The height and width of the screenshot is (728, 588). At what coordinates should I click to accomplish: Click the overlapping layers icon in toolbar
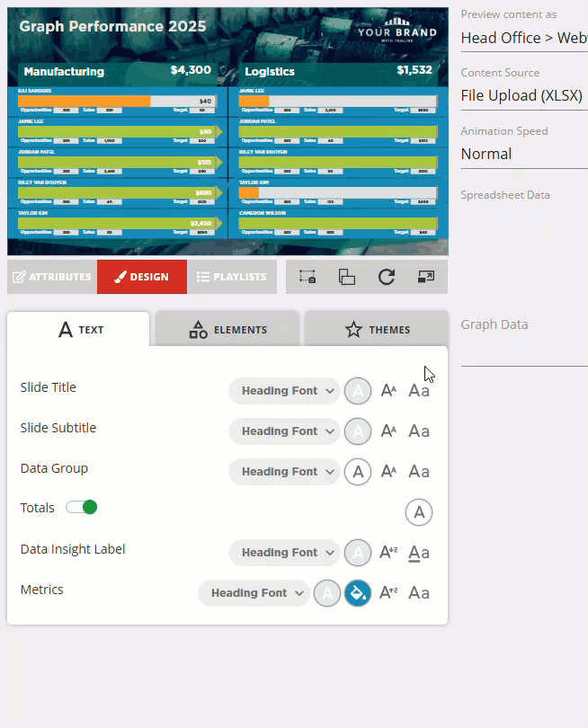[x=347, y=277]
